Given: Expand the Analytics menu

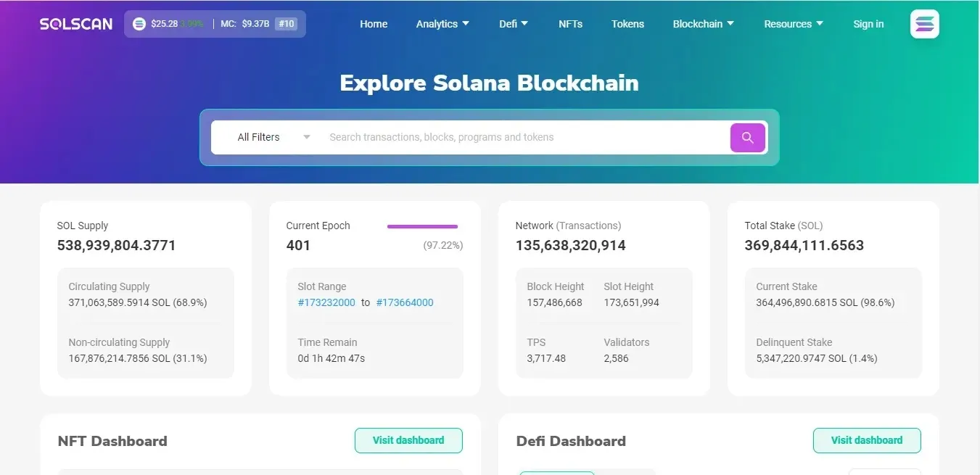Looking at the screenshot, I should click(442, 24).
